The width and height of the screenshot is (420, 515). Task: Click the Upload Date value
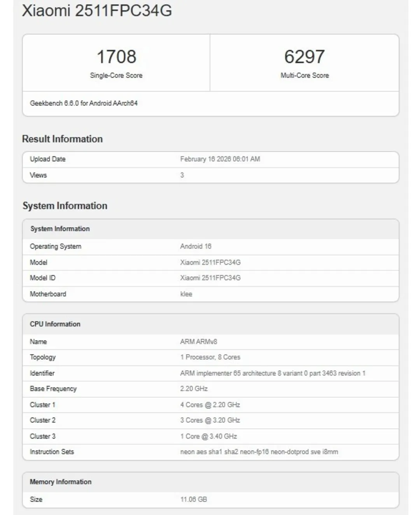[x=220, y=159]
